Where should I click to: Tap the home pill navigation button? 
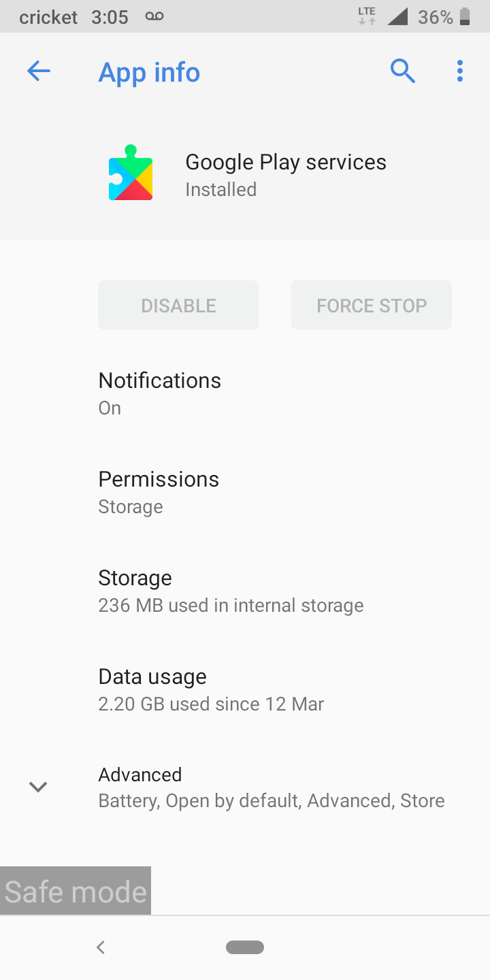tap(245, 947)
